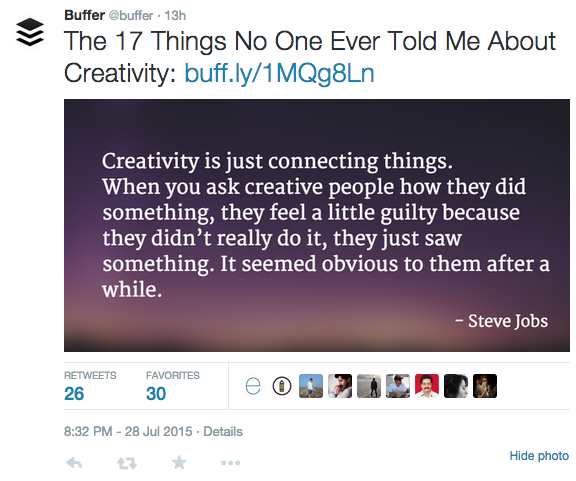Open avatar of man with baby

click(340, 386)
